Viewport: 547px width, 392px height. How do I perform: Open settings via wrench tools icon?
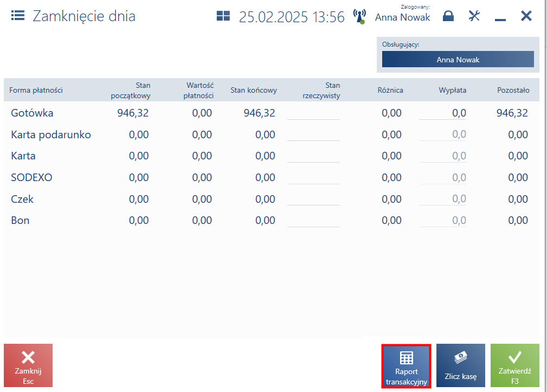coord(474,16)
